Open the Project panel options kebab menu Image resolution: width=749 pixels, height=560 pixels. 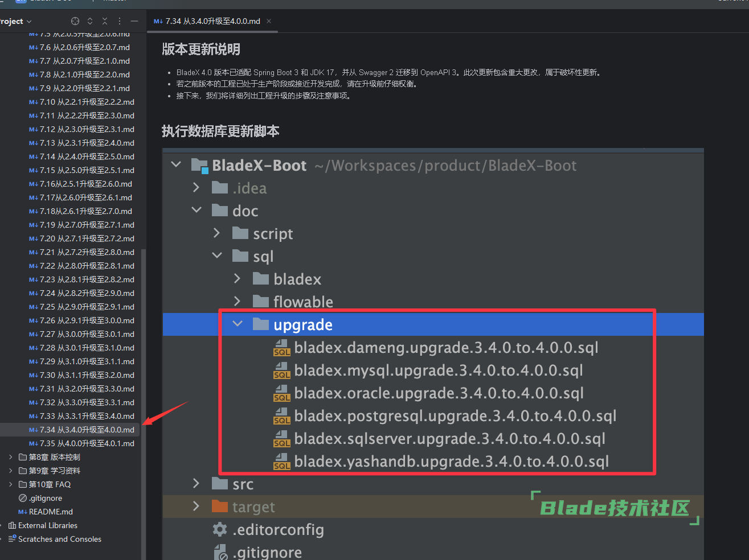[x=120, y=21]
